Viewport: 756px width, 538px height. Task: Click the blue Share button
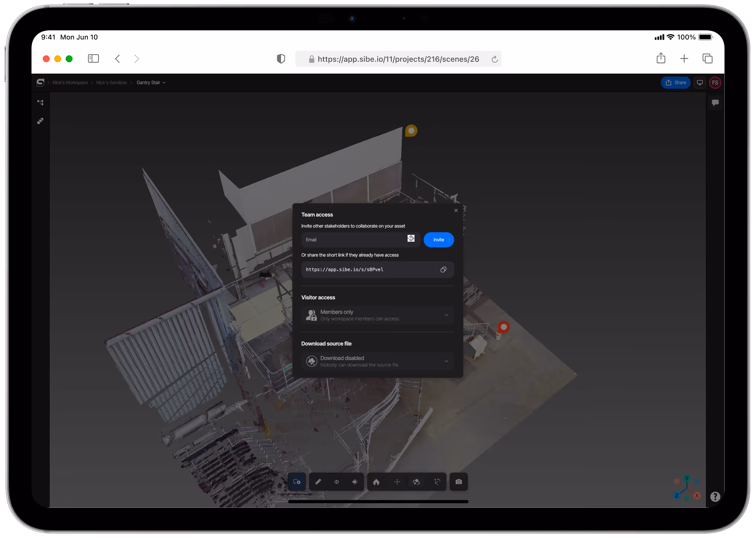pos(675,82)
